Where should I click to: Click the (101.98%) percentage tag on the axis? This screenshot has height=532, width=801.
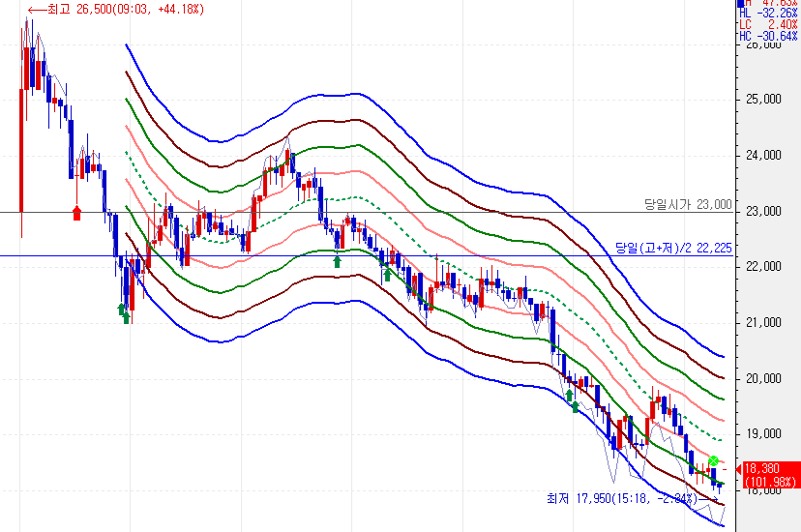[770, 481]
